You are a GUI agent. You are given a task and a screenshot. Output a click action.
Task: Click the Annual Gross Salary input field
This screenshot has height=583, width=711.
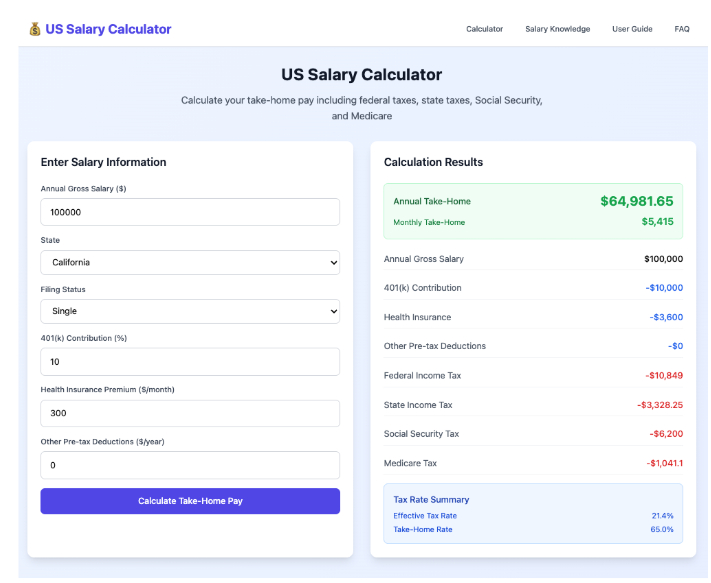(190, 212)
